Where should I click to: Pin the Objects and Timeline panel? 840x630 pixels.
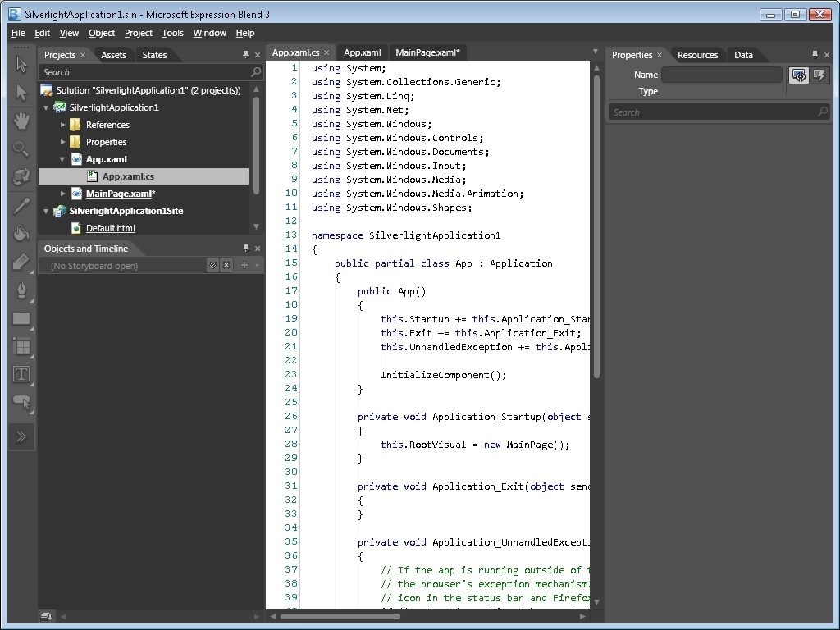[x=246, y=249]
